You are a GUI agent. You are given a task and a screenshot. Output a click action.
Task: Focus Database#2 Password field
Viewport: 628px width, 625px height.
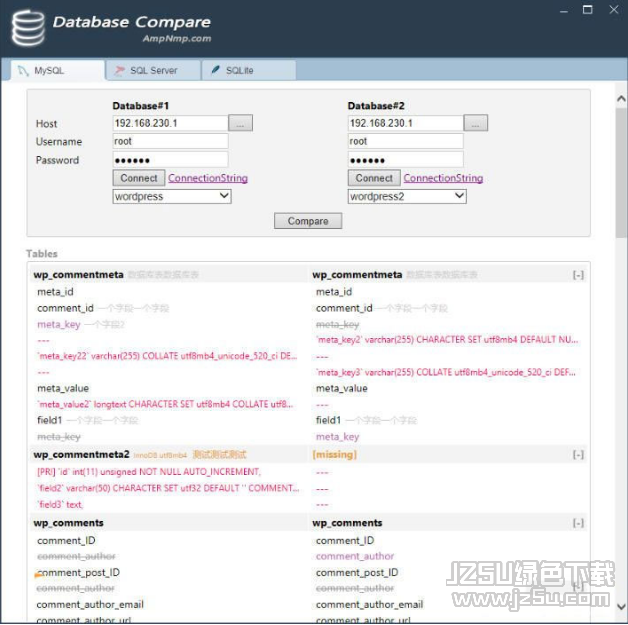(x=405, y=160)
